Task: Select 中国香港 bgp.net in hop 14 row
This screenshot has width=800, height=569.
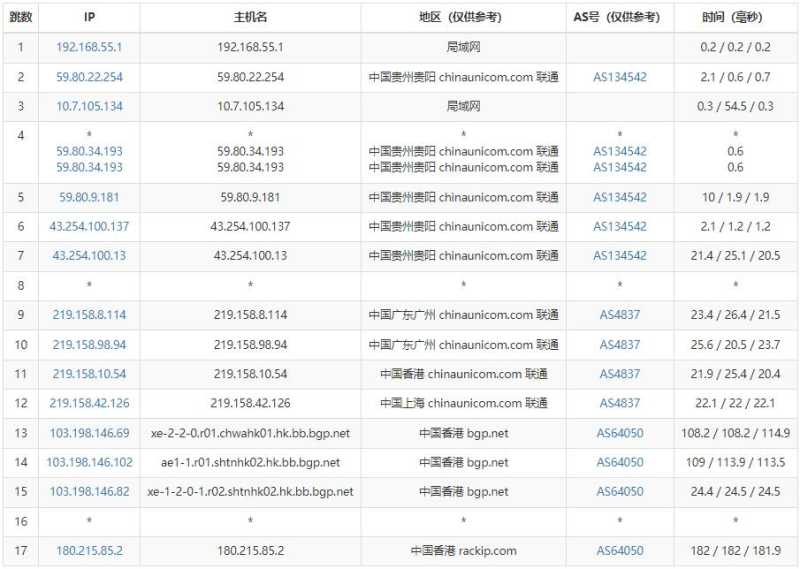Action: pos(463,462)
